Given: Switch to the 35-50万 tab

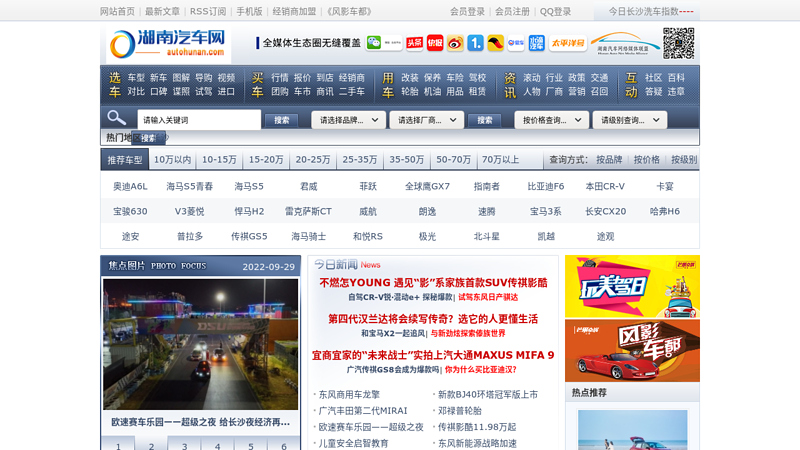Looking at the screenshot, I should pos(407,160).
